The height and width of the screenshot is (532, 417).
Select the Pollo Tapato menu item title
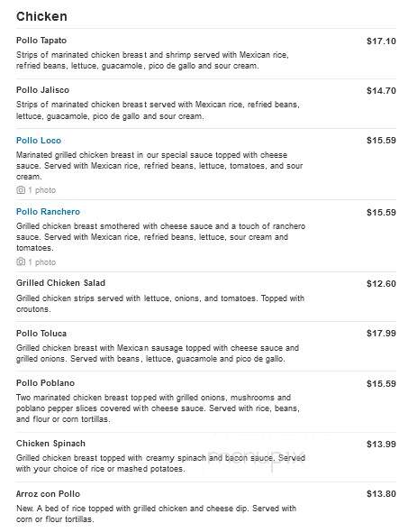(41, 41)
